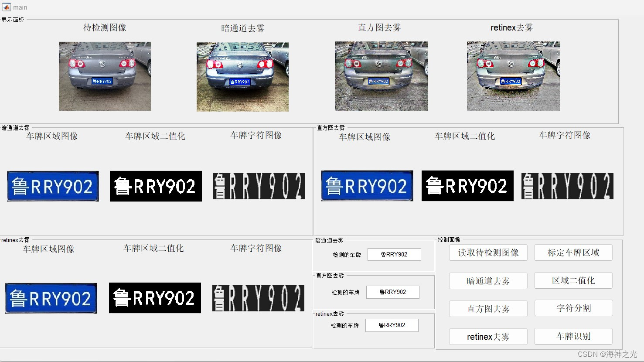Click the retinex去雾 detected plate text field
The height and width of the screenshot is (362, 644).
coord(392,325)
